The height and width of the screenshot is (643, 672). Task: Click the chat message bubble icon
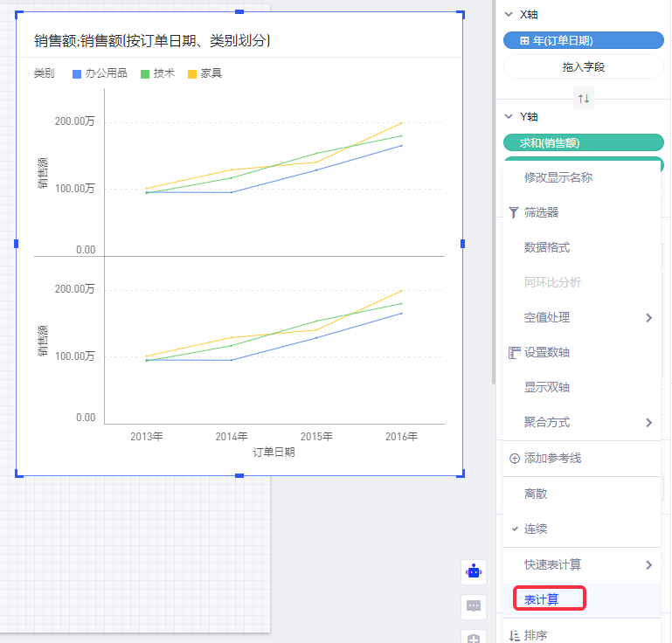pyautogui.click(x=475, y=605)
